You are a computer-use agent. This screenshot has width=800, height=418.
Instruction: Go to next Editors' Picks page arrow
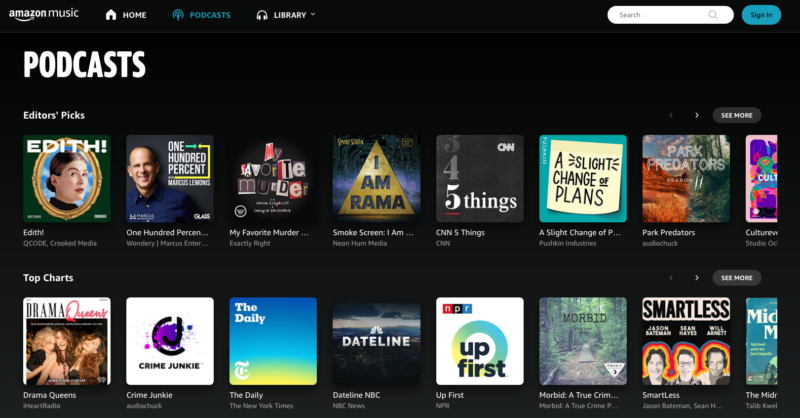click(696, 115)
